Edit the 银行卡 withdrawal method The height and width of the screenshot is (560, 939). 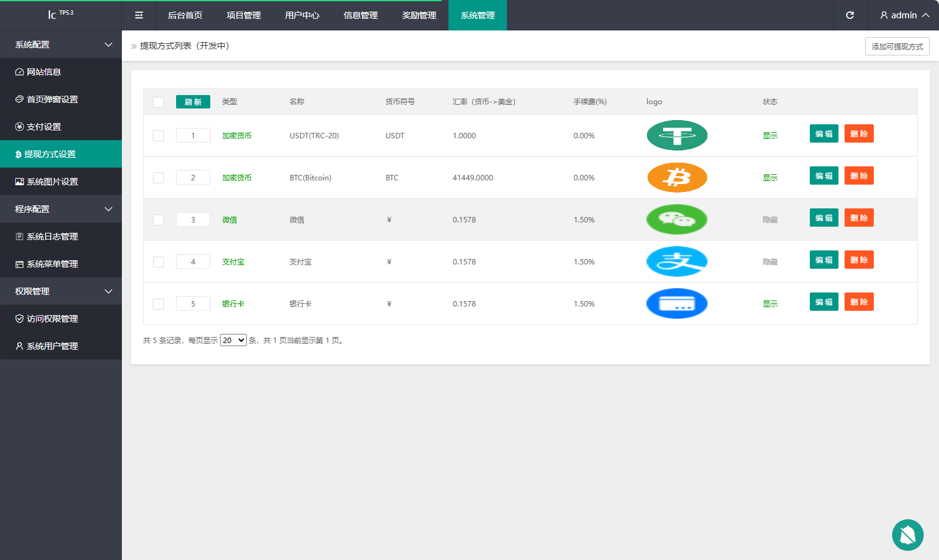824,302
